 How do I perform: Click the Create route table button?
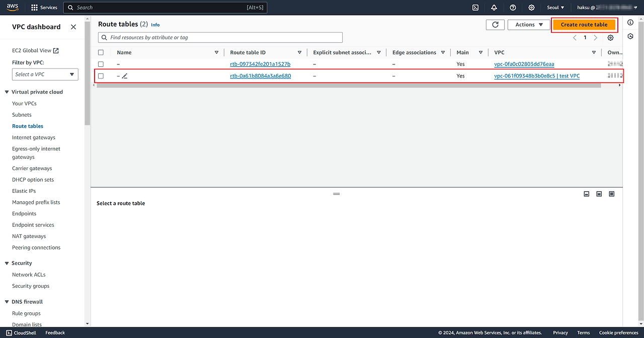[x=584, y=25]
